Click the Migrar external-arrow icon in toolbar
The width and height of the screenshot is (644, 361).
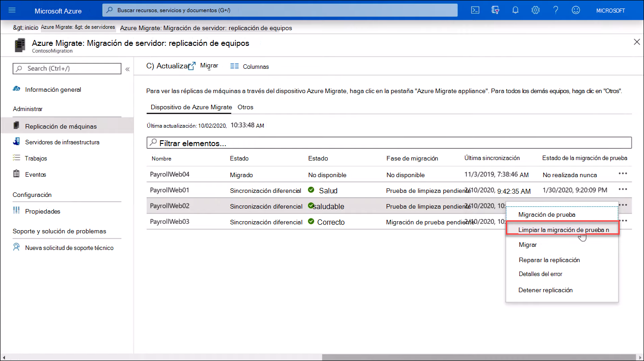192,66
